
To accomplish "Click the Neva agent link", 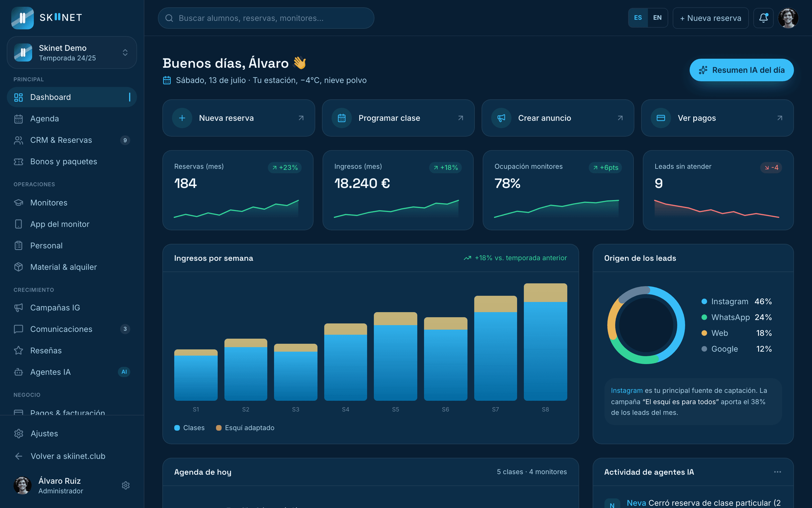I will [x=636, y=503].
